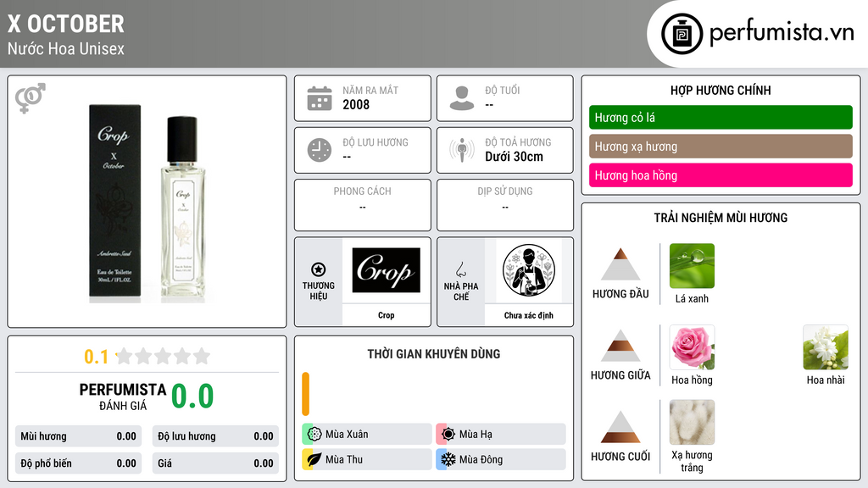Click the Dịp sử dụng card
Viewport: 868px width, 488px height.
(x=505, y=205)
